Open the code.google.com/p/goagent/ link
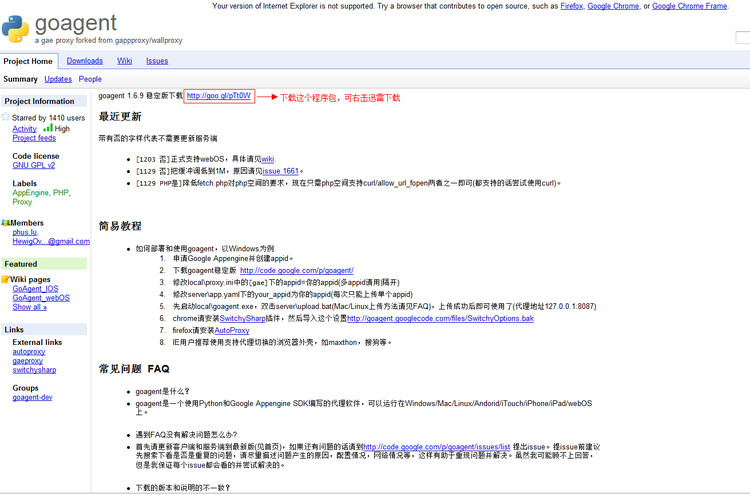Image resolution: width=750 pixels, height=494 pixels. coord(297,270)
